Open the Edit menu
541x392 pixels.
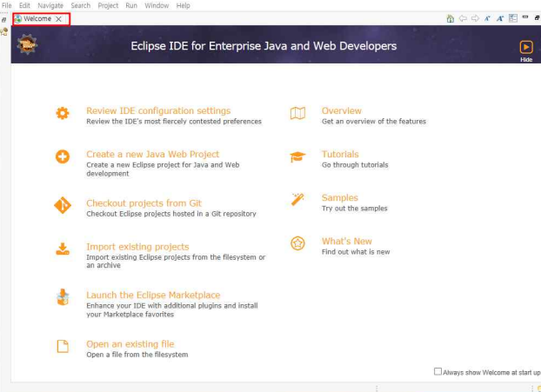tap(24, 5)
